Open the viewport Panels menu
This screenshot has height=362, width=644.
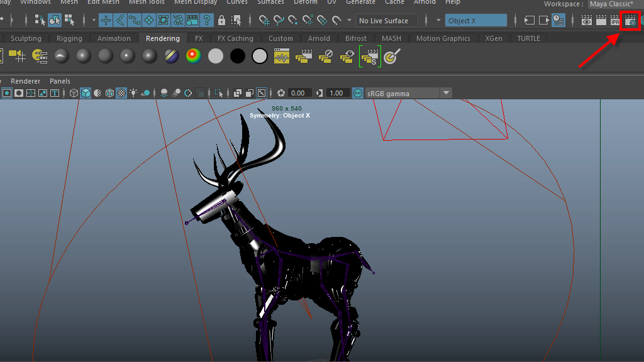tap(60, 81)
